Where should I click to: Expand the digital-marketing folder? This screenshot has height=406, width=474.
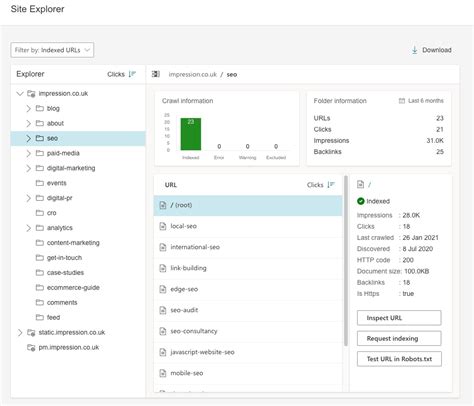(x=29, y=168)
